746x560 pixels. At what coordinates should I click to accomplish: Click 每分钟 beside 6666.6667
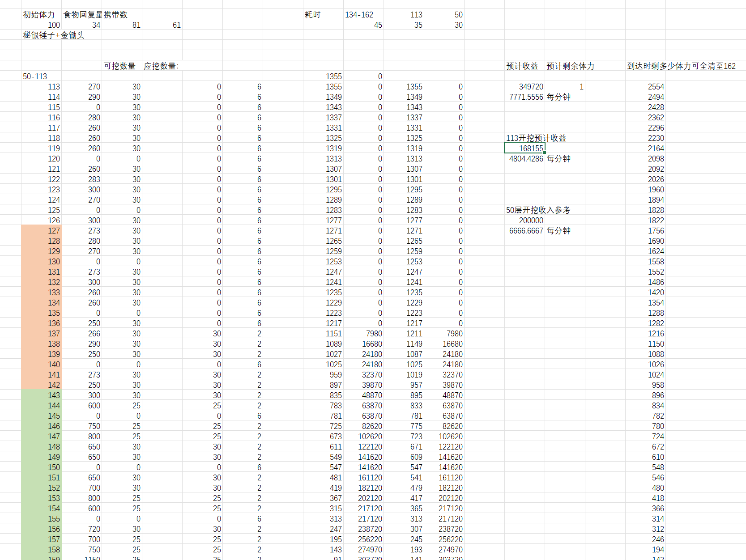558,230
